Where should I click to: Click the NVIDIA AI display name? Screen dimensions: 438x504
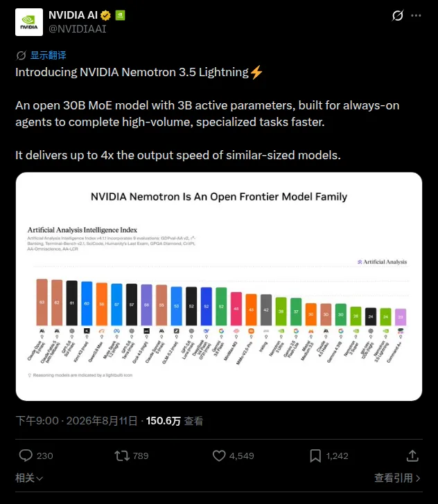tap(73, 15)
